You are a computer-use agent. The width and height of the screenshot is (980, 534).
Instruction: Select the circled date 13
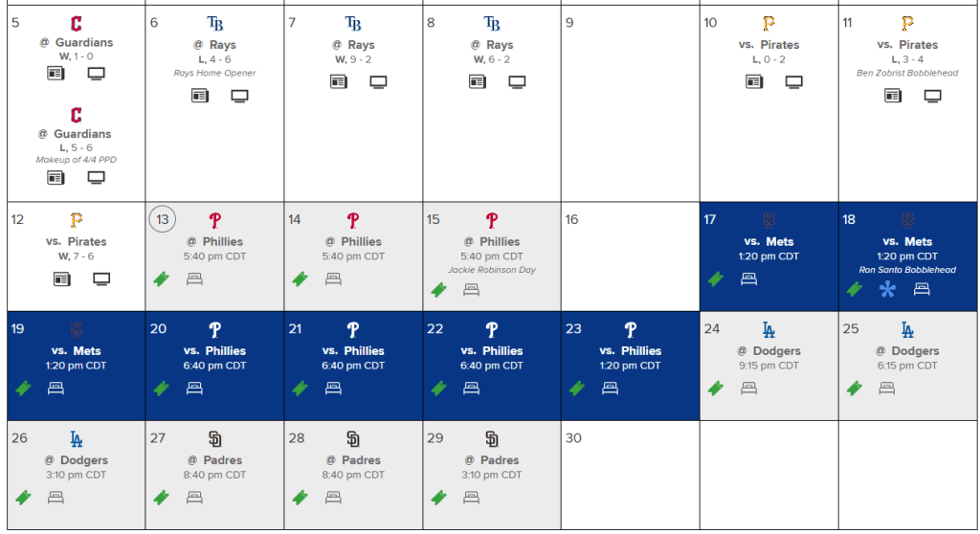coord(162,219)
